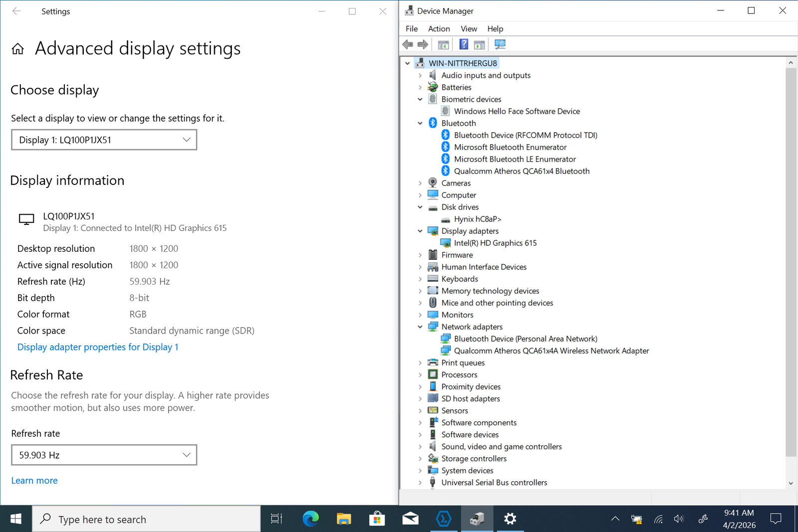Open Mail app from the taskbar
The height and width of the screenshot is (532, 798).
tap(410, 519)
